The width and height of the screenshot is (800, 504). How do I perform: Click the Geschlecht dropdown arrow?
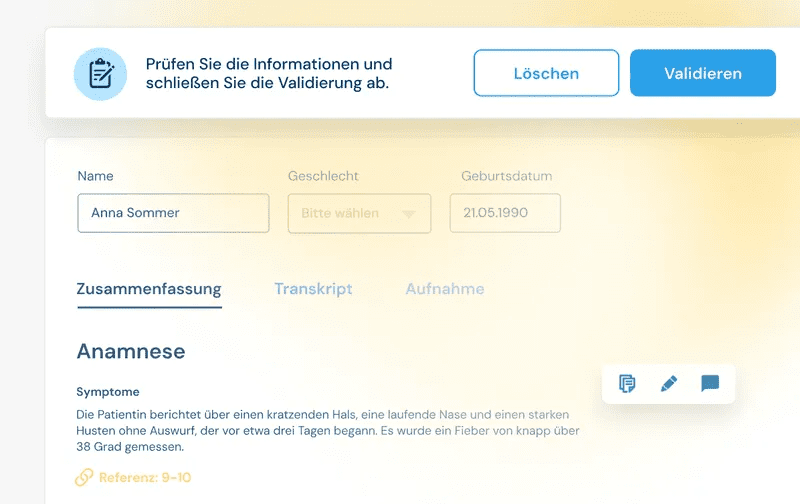point(408,214)
